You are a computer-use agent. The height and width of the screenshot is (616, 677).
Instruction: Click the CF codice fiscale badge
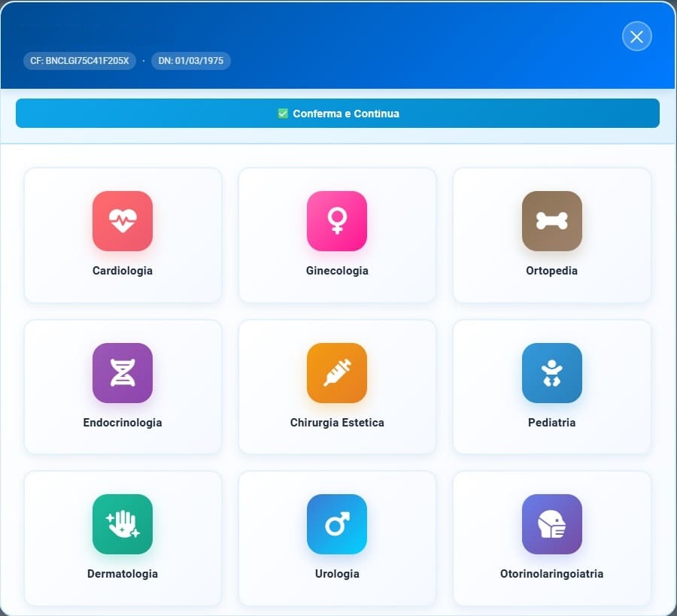pyautogui.click(x=80, y=61)
